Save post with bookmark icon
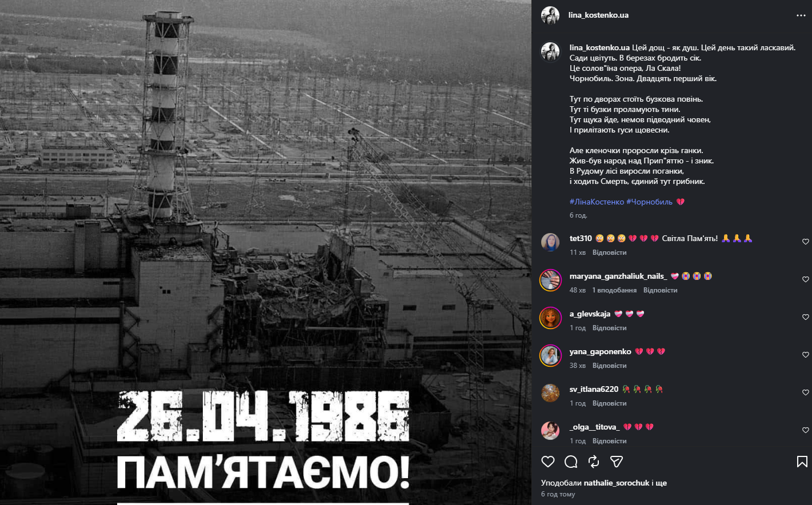This screenshot has width=812, height=505. pyautogui.click(x=802, y=462)
